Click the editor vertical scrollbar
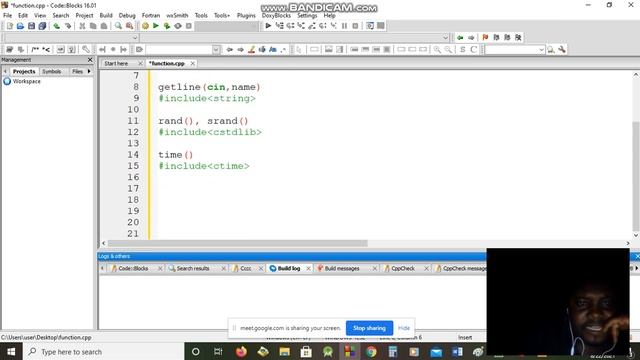Screen dimensions: 640x360 pos(636,176)
